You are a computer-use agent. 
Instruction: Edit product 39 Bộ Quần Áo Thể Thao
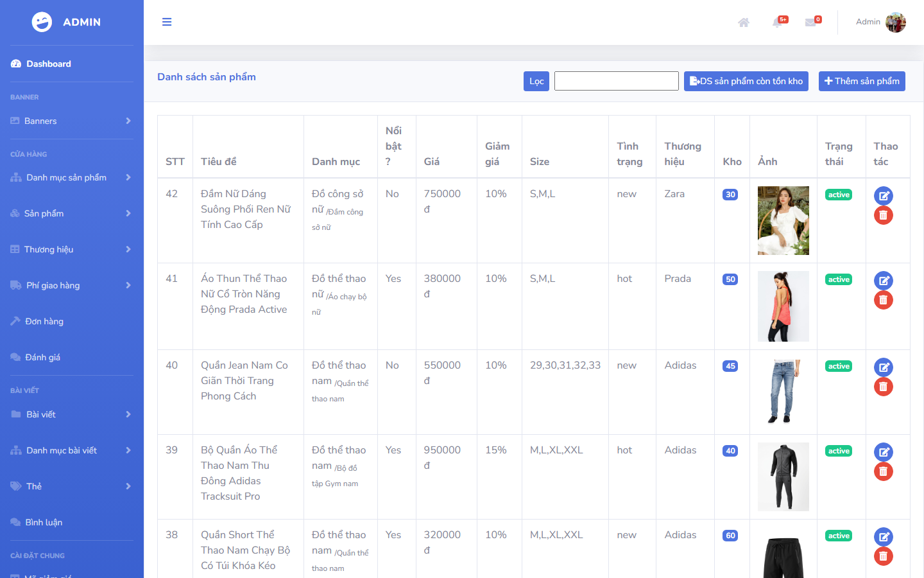[x=884, y=452]
